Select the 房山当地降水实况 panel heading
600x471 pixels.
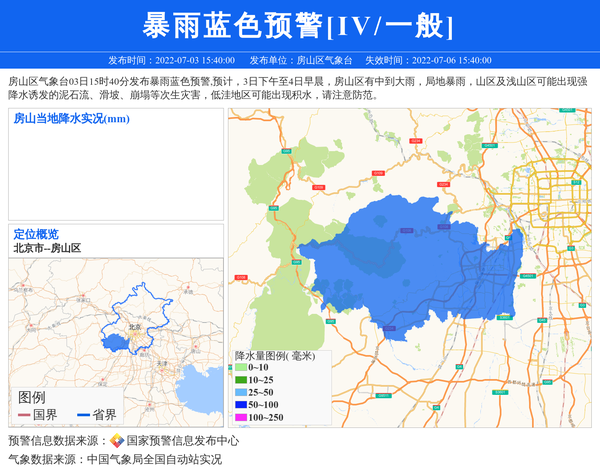(x=71, y=120)
